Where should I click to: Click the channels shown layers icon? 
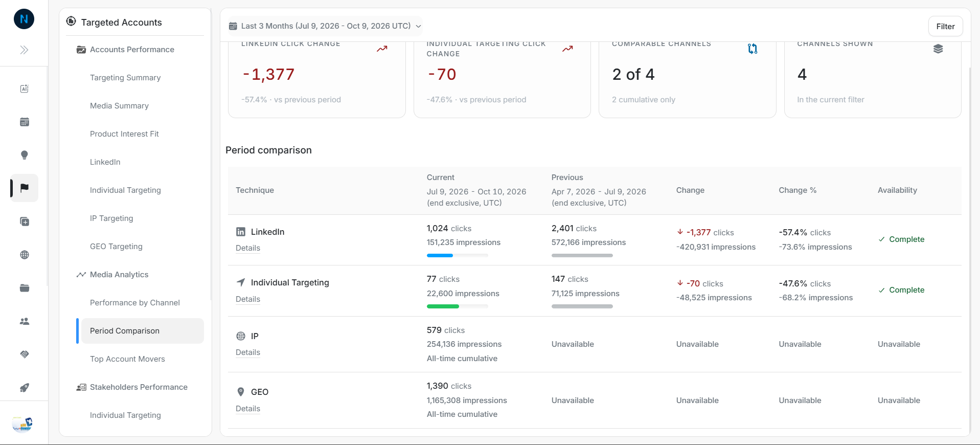tap(938, 49)
